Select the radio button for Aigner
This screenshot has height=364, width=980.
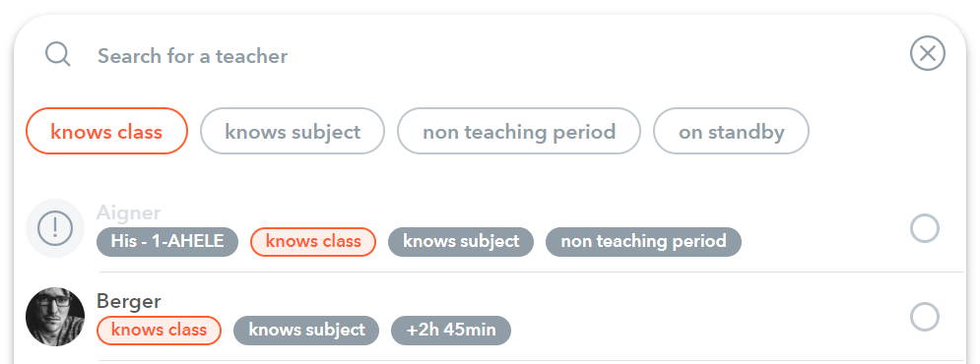(x=925, y=228)
